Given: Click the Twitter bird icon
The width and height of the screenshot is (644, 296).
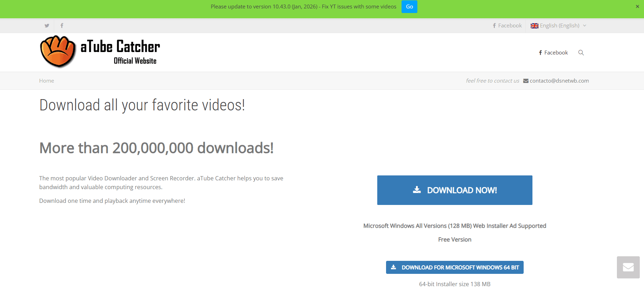Looking at the screenshot, I should (47, 26).
